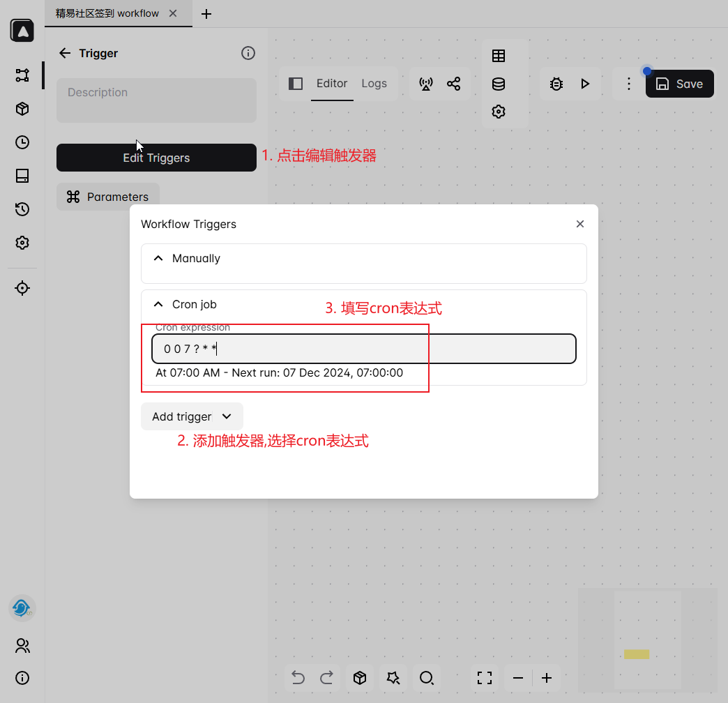
Task: Open the database storage icon
Action: tap(499, 84)
